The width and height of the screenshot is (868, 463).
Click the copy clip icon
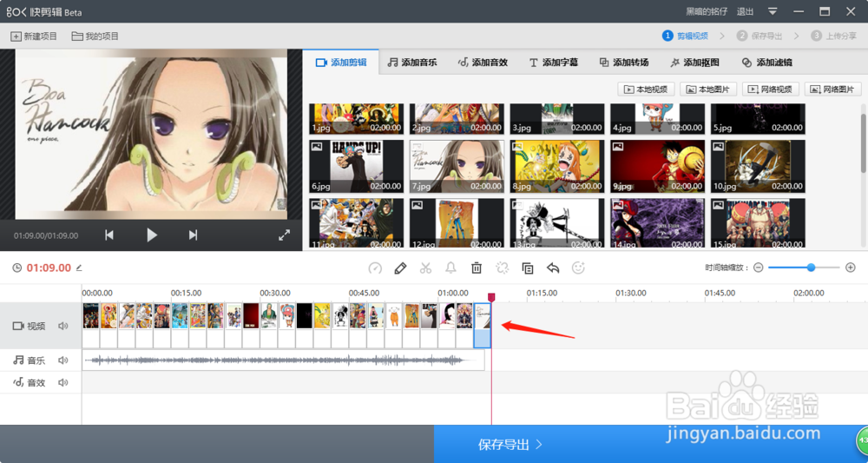click(528, 268)
